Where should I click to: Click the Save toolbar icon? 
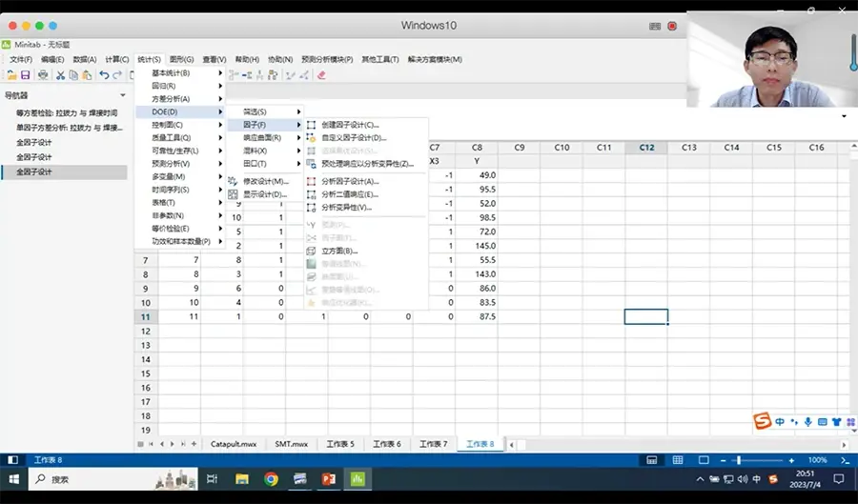[x=25, y=75]
